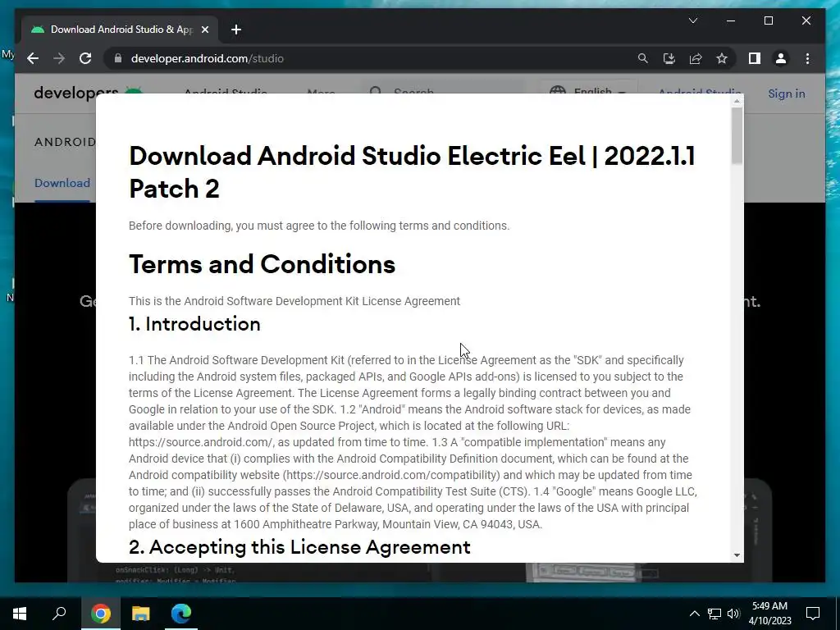The height and width of the screenshot is (630, 840).
Task: Open Windows taskbar search
Action: (59, 614)
